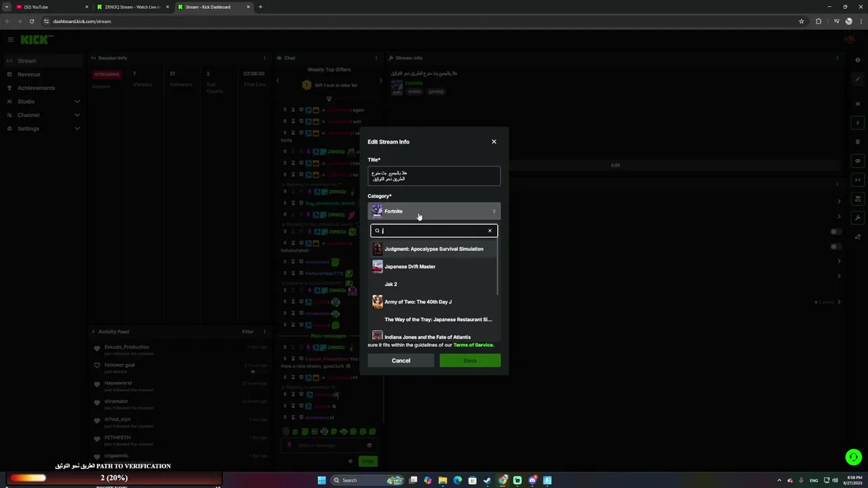Switch to the YouTube browser tab
Screen dimensions: 868x488
52,7
